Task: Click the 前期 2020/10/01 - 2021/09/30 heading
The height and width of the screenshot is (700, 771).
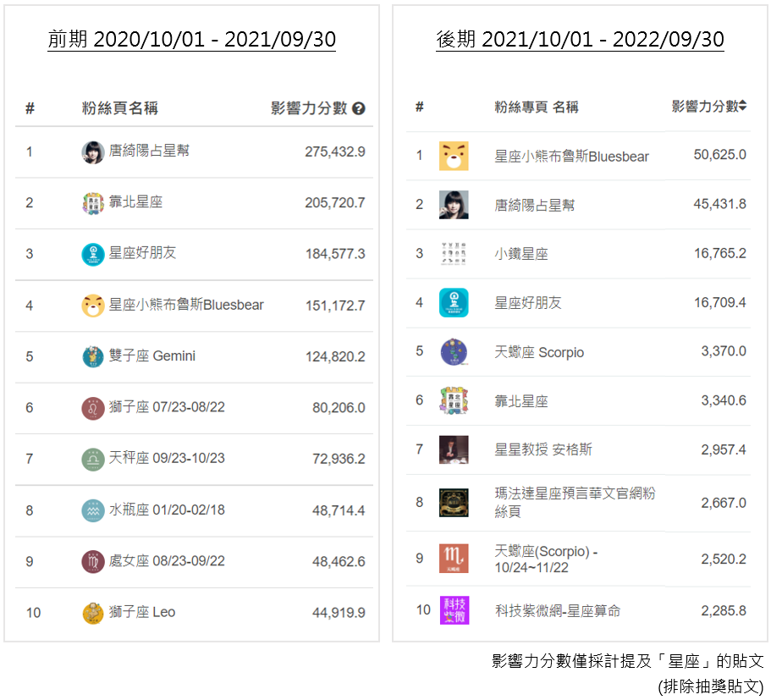Action: tap(192, 39)
